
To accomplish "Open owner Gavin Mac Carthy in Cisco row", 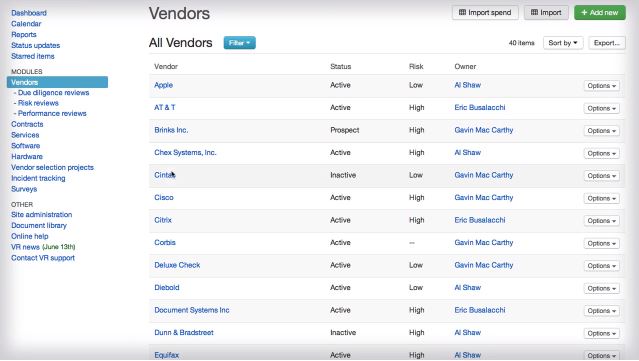I will pos(484,198).
